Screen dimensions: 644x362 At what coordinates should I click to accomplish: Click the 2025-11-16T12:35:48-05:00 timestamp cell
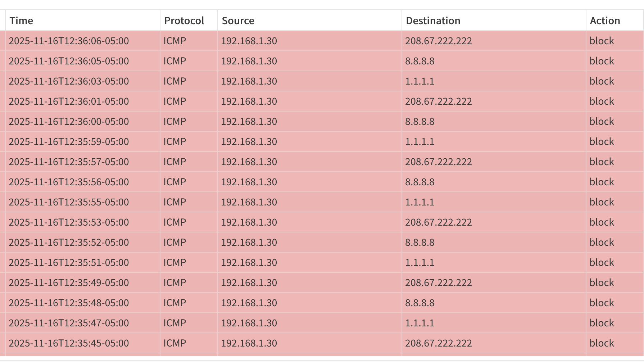[69, 303]
